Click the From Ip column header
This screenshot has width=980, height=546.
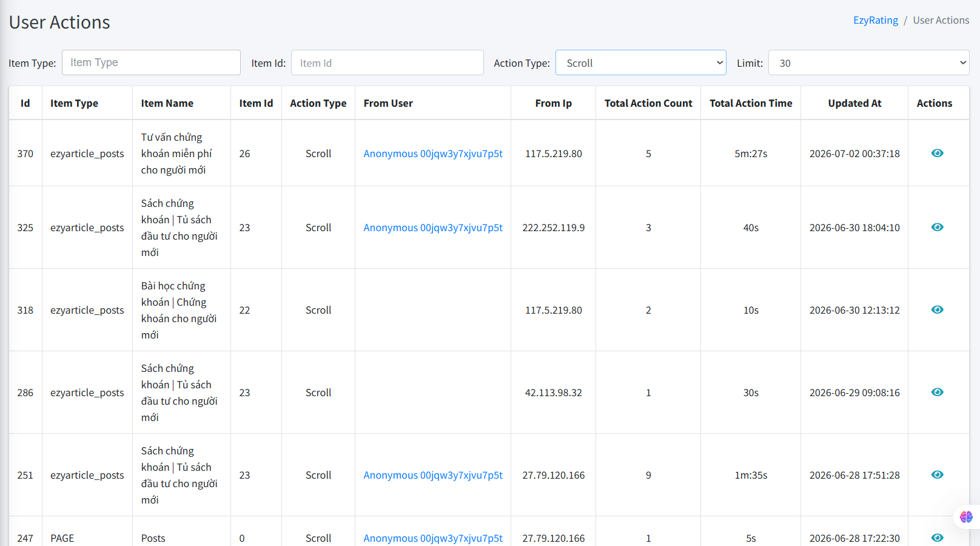(x=553, y=103)
